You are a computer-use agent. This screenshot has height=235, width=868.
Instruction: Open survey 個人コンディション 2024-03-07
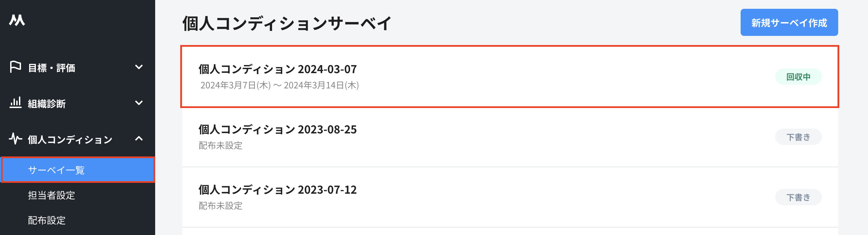tap(277, 69)
